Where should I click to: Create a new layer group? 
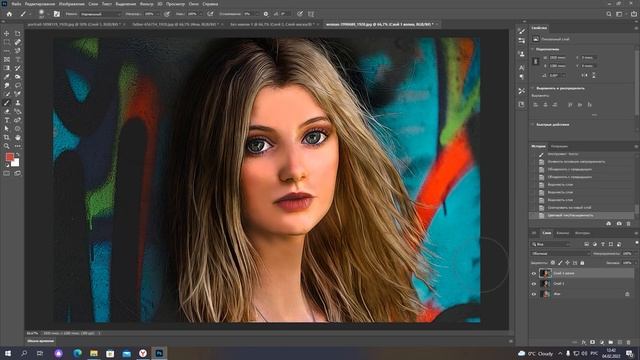(611, 342)
